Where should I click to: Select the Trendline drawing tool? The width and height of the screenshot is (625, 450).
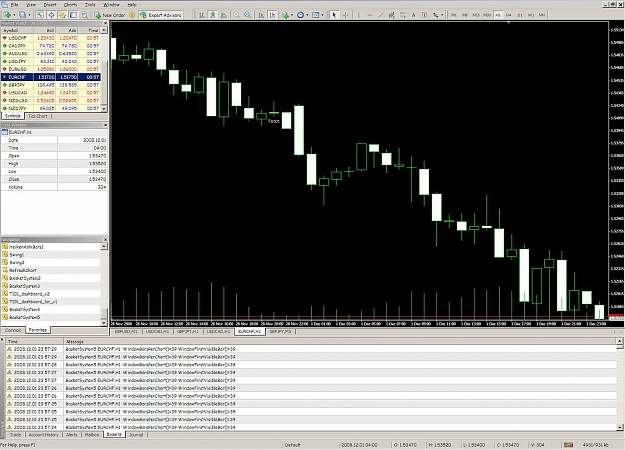(381, 15)
